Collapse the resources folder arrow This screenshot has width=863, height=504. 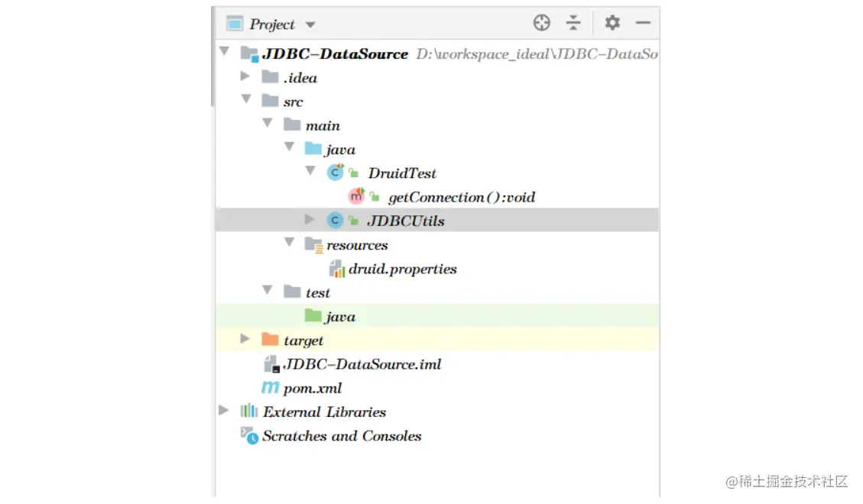290,242
